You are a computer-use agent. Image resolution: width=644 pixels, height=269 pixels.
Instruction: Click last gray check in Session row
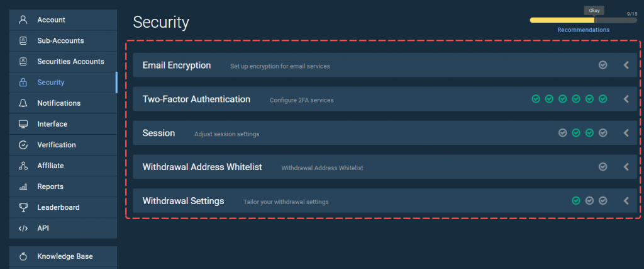(603, 133)
